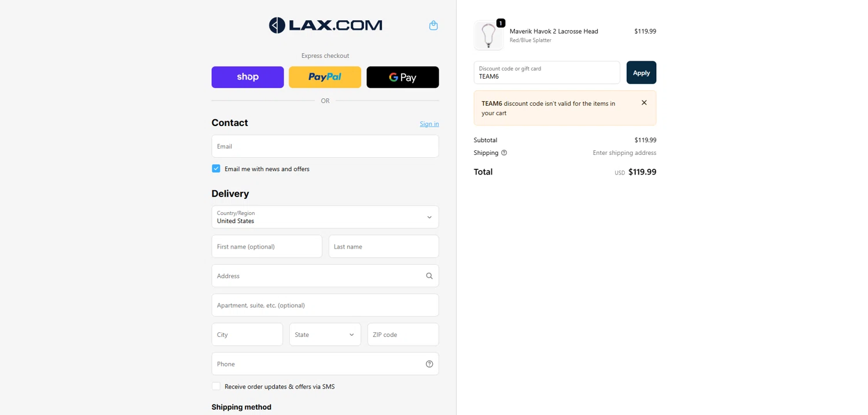Click the Delivery heading
The height and width of the screenshot is (415, 868).
click(230, 194)
